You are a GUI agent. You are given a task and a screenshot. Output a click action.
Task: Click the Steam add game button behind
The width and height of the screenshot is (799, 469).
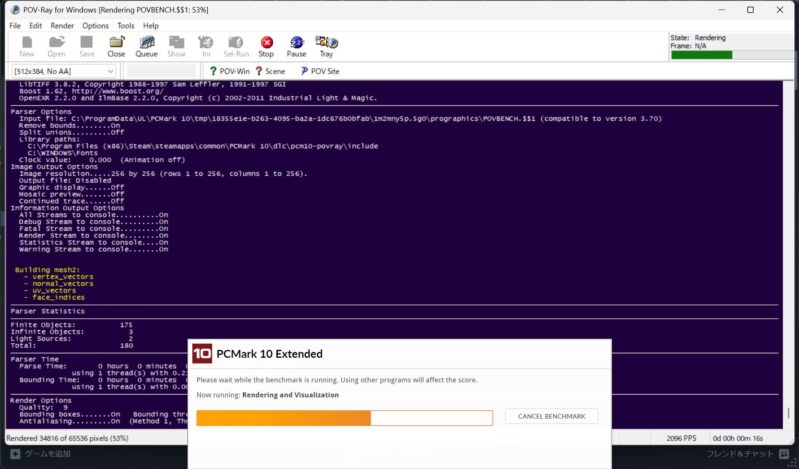(x=41, y=454)
